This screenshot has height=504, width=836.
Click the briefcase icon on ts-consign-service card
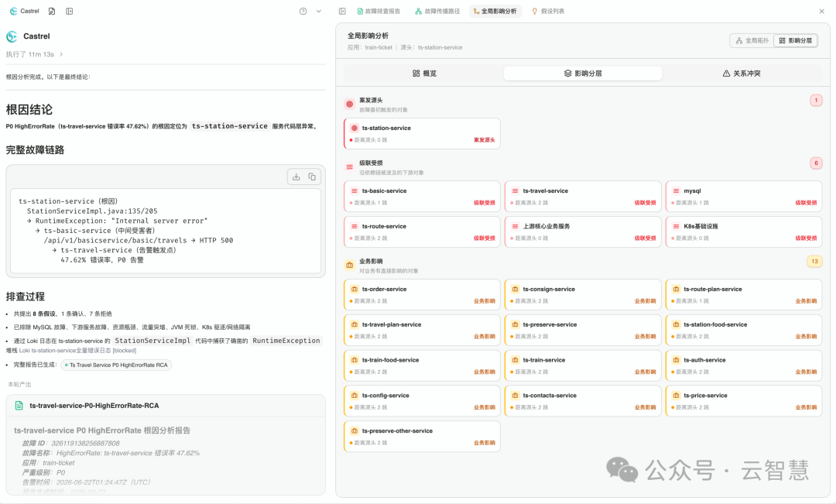tap(515, 289)
